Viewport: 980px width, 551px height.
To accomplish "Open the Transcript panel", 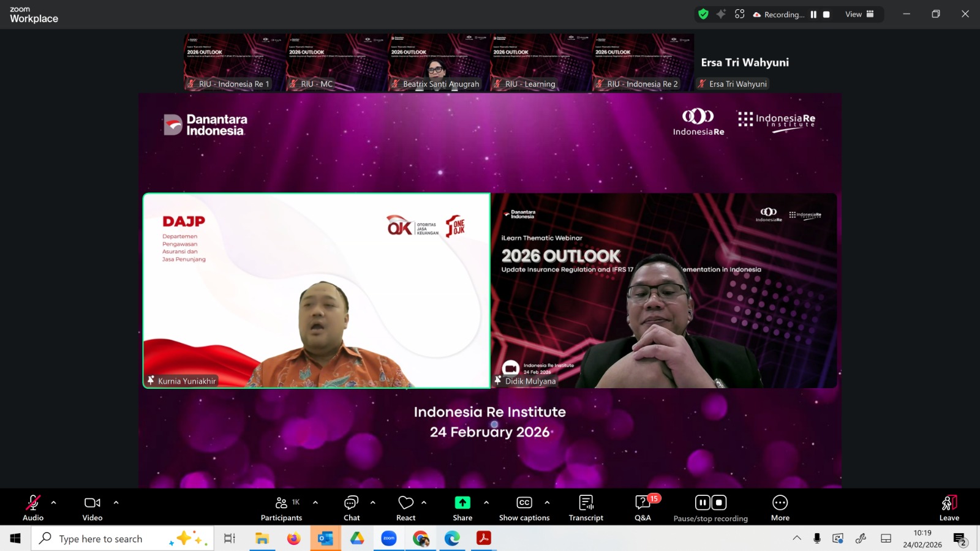I will pyautogui.click(x=586, y=508).
